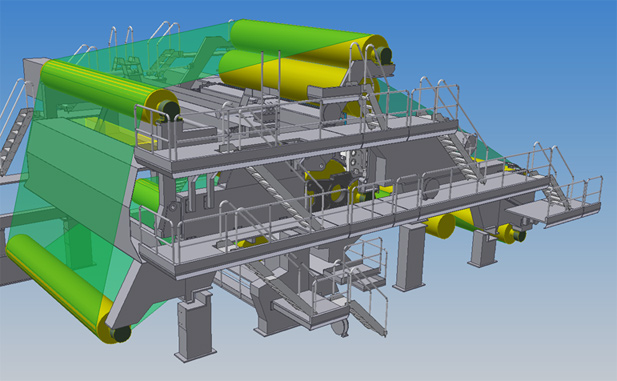The height and width of the screenshot is (381, 617).
Task: Select the dark end cap of upper-left roll
Action: coord(170,109)
